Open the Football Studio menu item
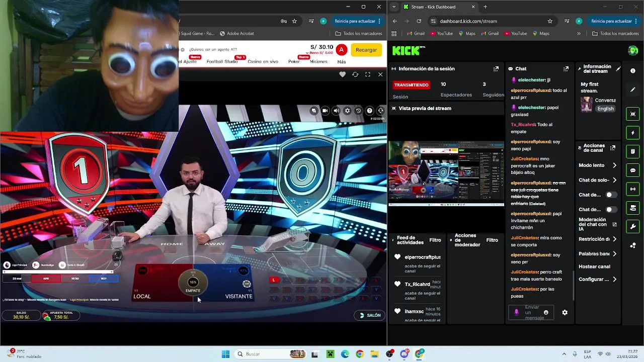 (x=222, y=62)
